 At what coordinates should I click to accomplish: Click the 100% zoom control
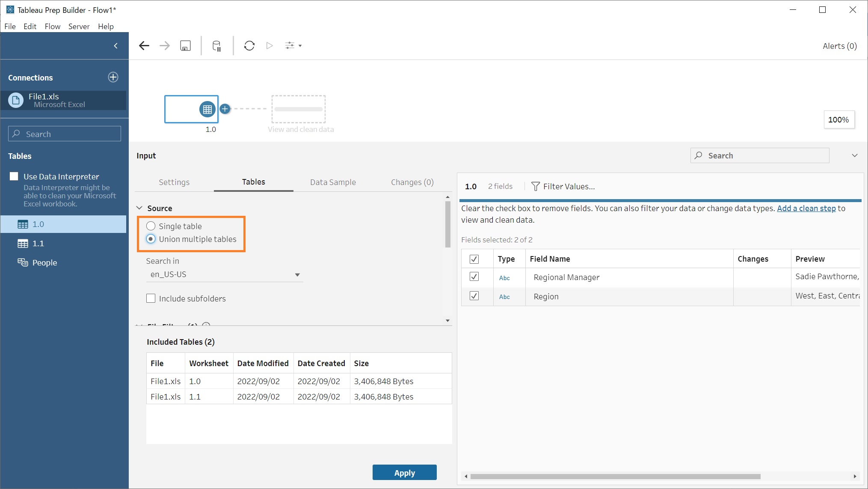coord(838,119)
